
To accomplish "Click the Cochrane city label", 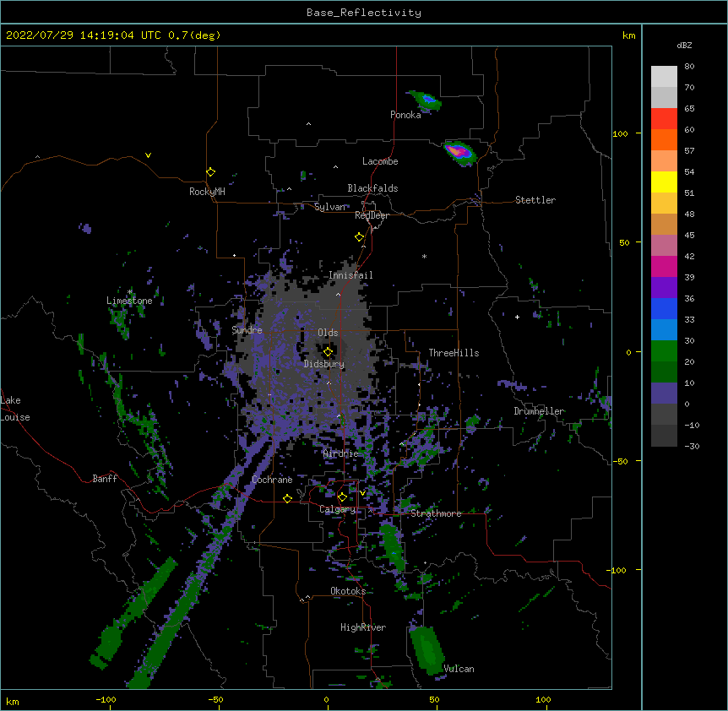I will (272, 480).
